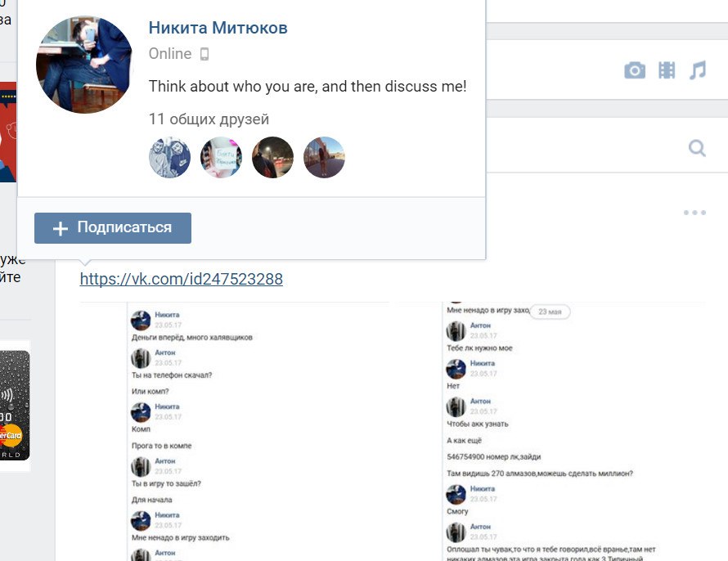The image size is (728, 561).
Task: Select the fourth mutual friend avatar
Action: 324,157
